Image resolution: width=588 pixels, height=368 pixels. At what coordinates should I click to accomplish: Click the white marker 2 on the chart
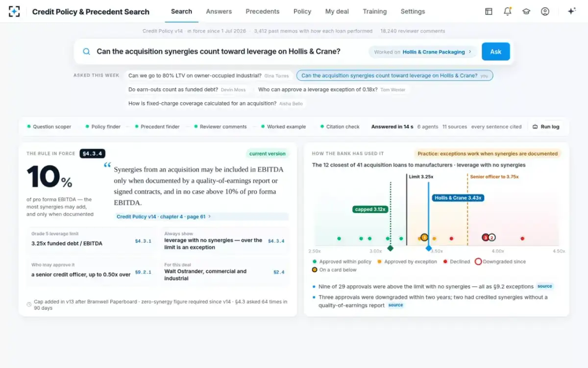[x=492, y=237]
